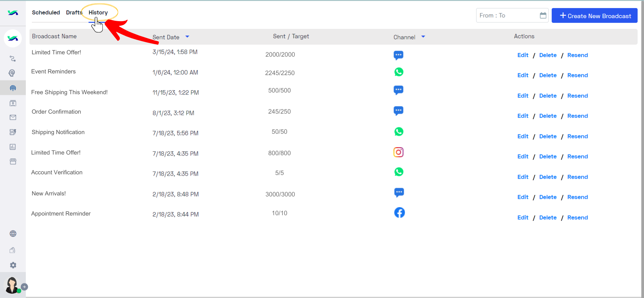Open the forms icon in the sidebar
The image size is (644, 298).
pos(13,132)
